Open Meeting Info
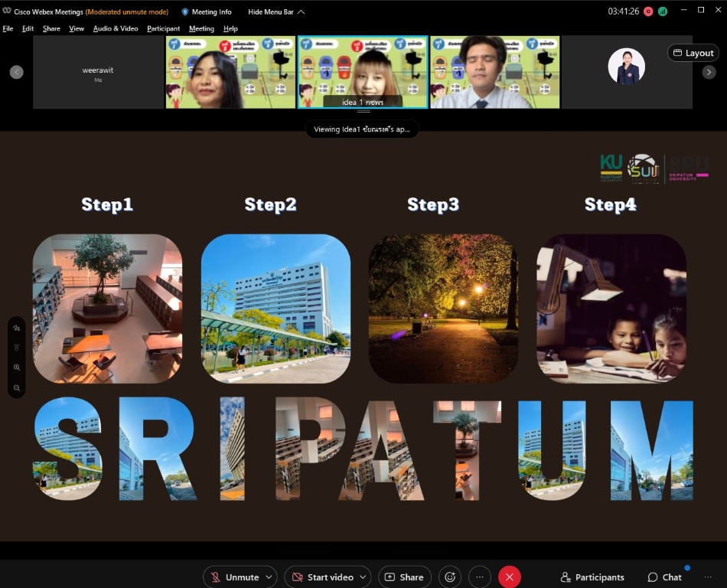The height and width of the screenshot is (588, 727). point(207,11)
